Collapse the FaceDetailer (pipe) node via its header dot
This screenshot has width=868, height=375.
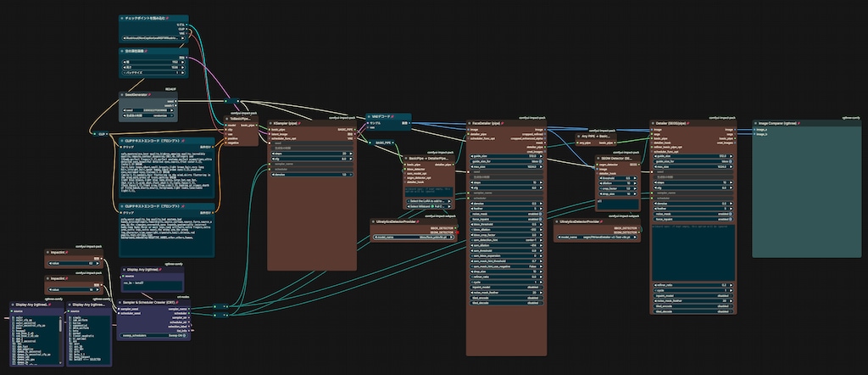coord(470,123)
